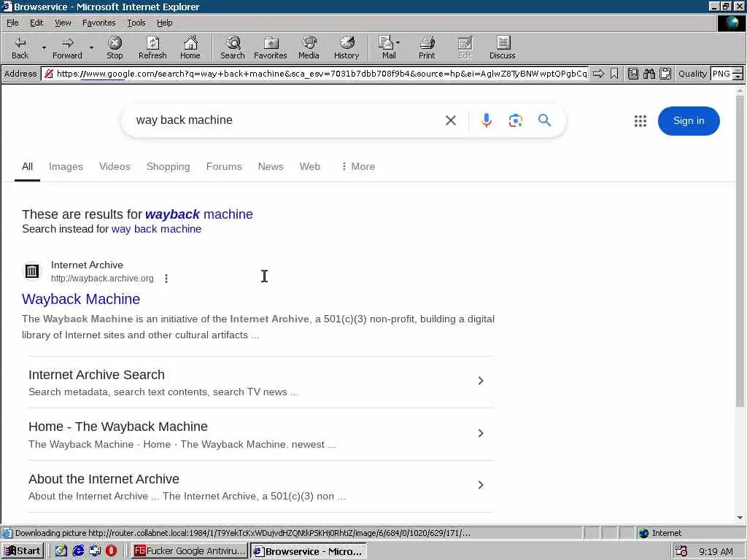Switch to the 'Fucker Google Antiviru...' taskbar window

(190, 551)
